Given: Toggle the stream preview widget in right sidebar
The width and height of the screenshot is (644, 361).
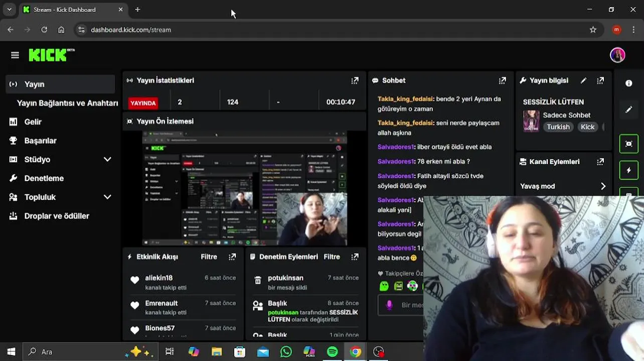Looking at the screenshot, I should 629,144.
